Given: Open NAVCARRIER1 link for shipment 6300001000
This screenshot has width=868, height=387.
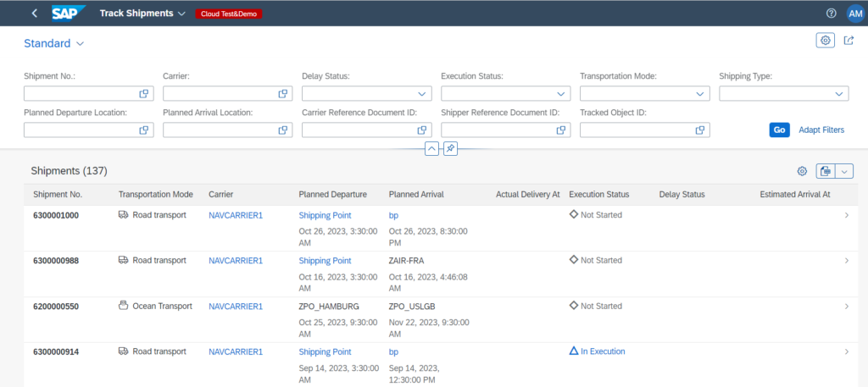Looking at the screenshot, I should click(236, 215).
